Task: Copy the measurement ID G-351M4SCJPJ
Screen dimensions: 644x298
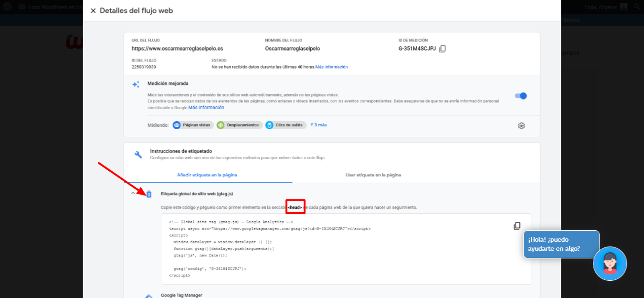Action: pyautogui.click(x=443, y=49)
